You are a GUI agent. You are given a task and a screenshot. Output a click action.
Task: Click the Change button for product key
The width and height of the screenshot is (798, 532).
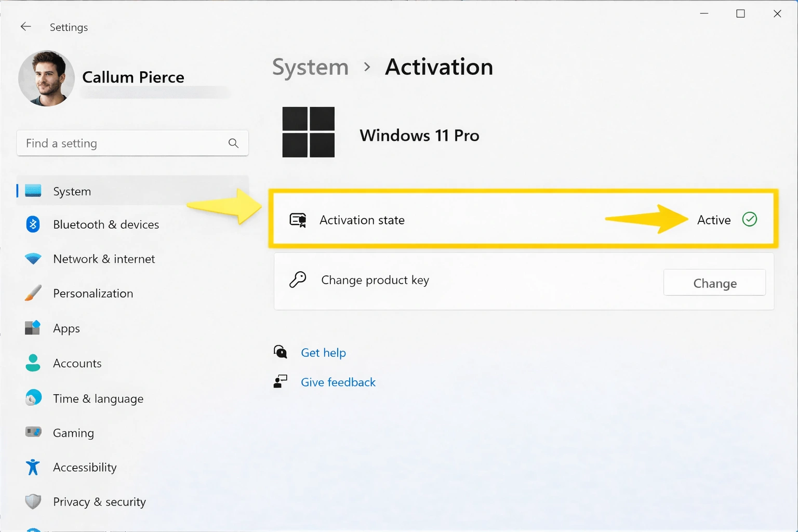click(714, 283)
